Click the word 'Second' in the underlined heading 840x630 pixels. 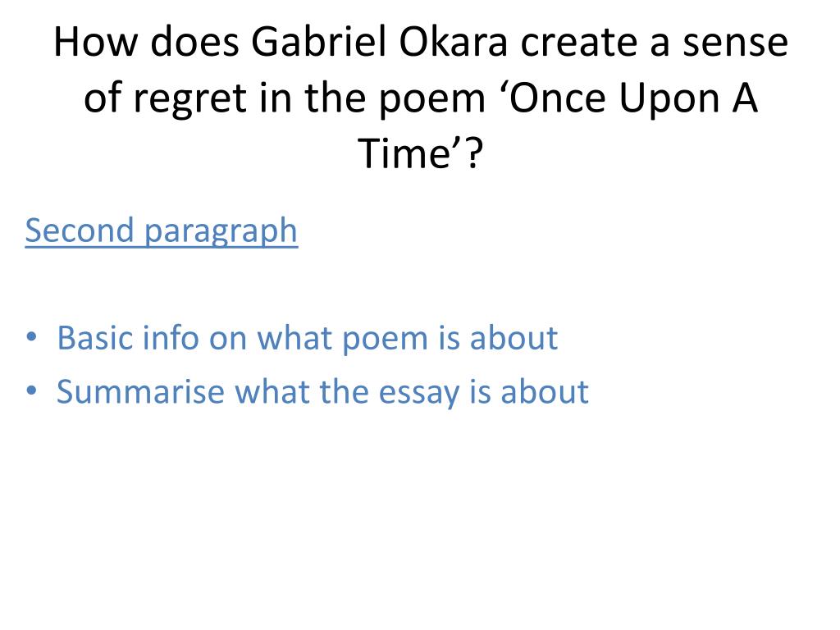pos(80,231)
